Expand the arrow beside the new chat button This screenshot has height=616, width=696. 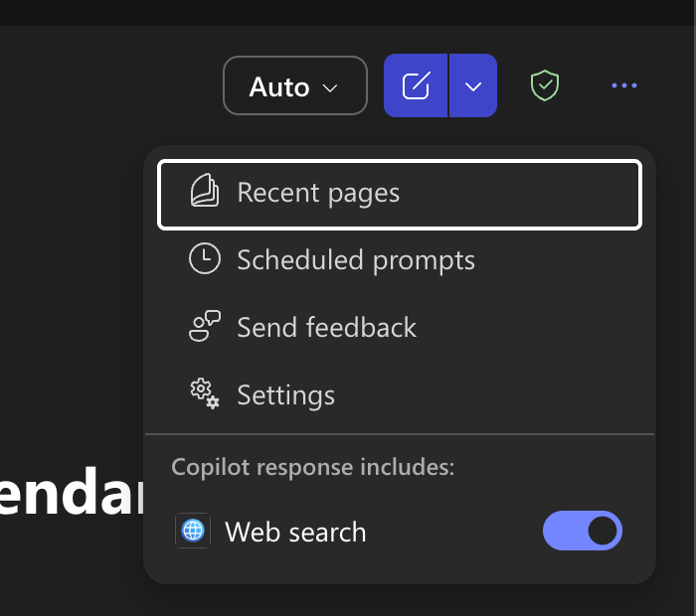(473, 85)
